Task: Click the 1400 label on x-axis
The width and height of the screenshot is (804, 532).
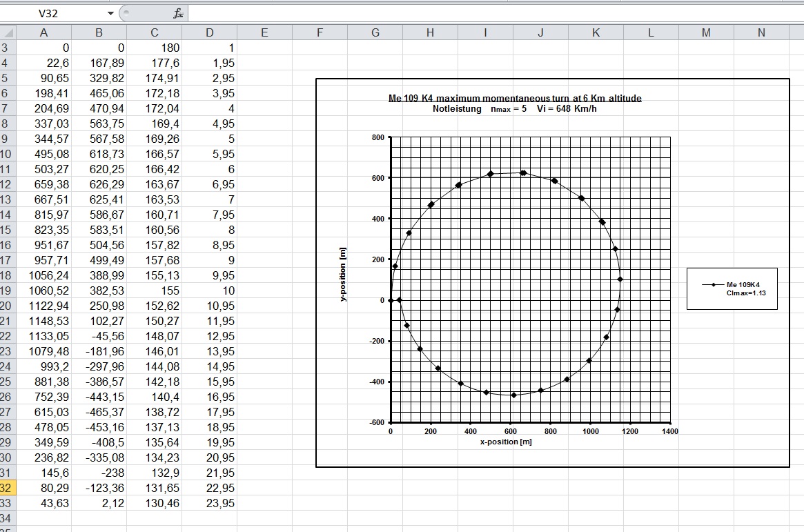Action: pyautogui.click(x=670, y=431)
